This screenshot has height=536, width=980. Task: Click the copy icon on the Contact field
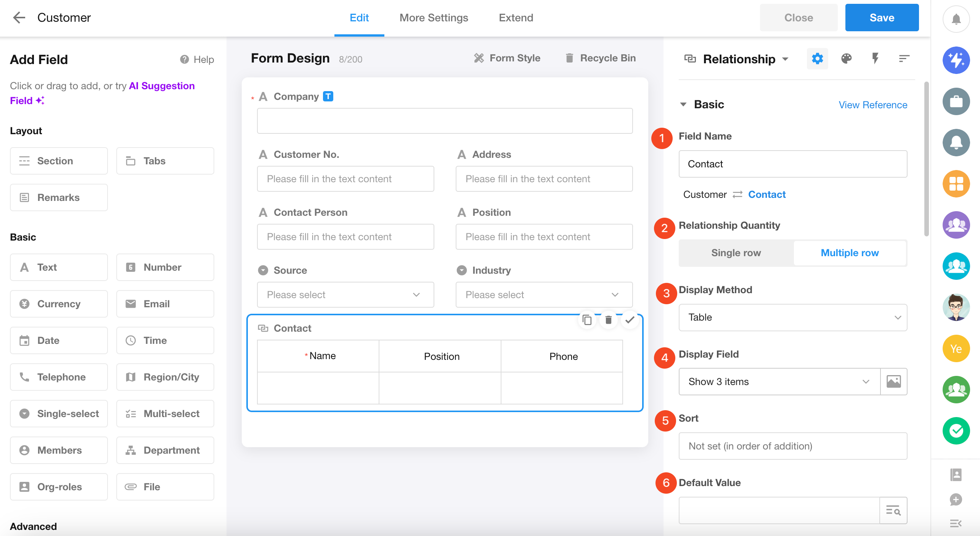pos(587,319)
